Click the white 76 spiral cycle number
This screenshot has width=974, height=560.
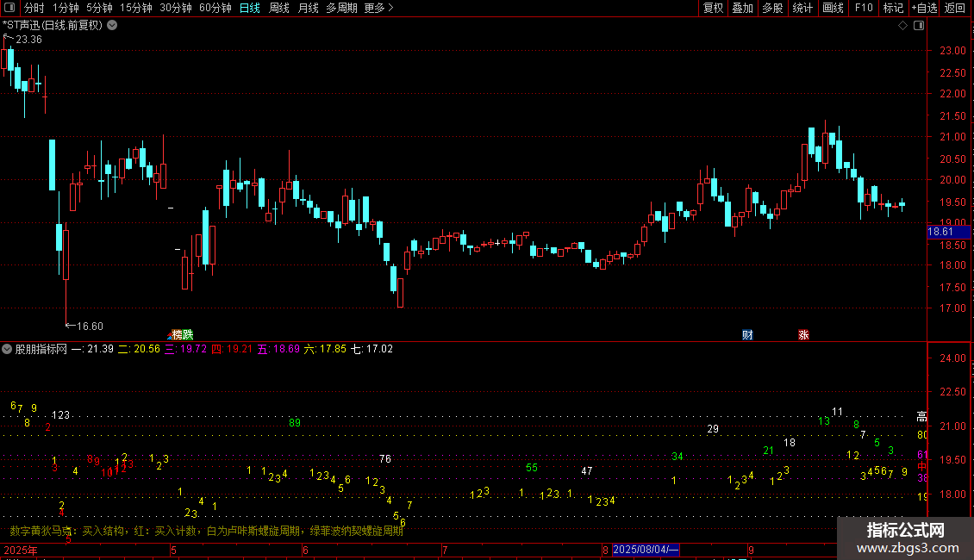385,459
